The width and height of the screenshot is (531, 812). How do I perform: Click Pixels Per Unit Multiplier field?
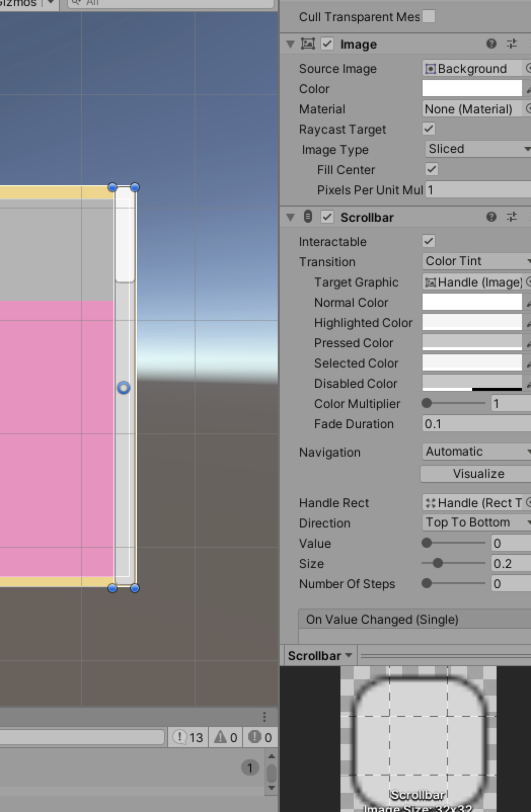(478, 190)
